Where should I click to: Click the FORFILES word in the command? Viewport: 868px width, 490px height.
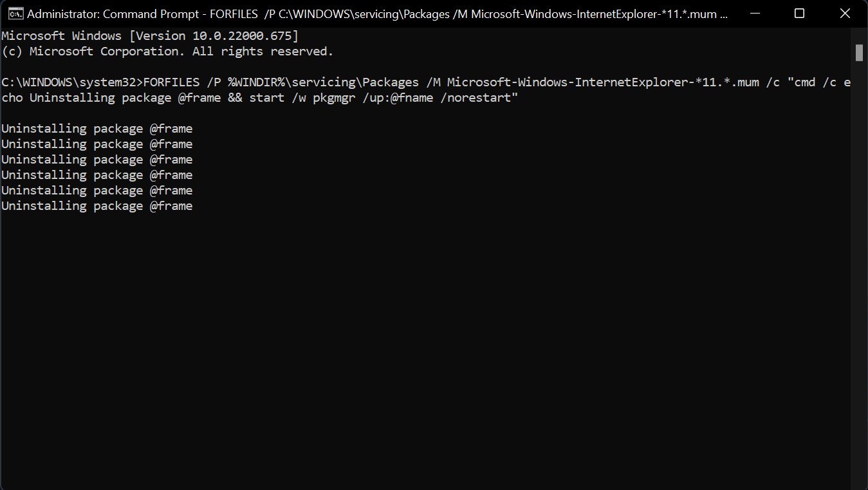pos(171,82)
